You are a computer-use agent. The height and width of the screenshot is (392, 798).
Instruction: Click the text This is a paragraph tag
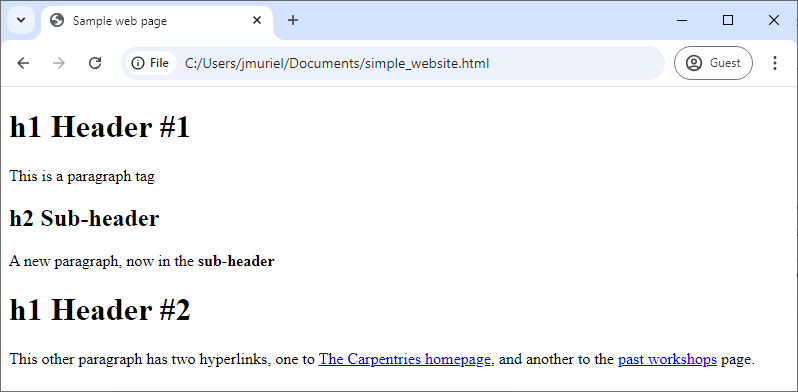82,177
